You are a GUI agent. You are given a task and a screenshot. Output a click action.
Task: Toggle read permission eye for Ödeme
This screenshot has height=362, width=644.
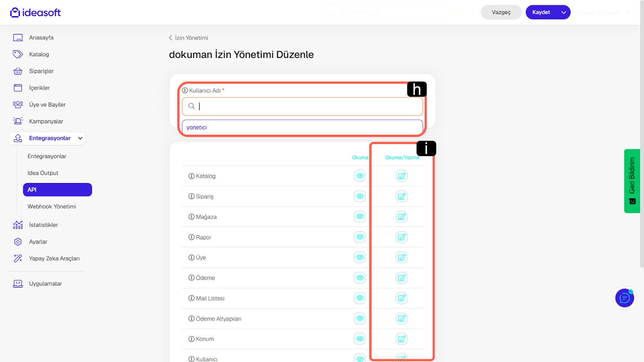tap(359, 278)
